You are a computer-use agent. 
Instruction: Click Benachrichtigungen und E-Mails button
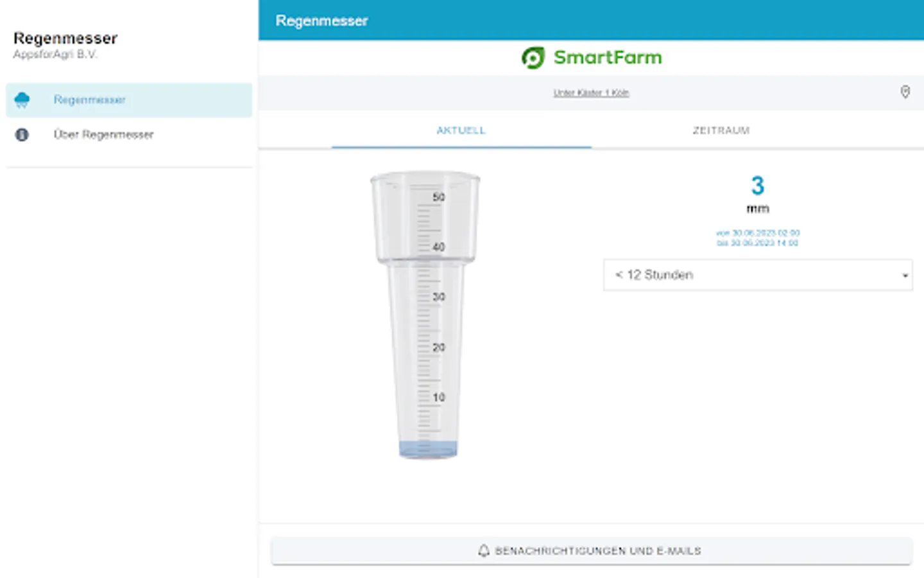pos(591,551)
